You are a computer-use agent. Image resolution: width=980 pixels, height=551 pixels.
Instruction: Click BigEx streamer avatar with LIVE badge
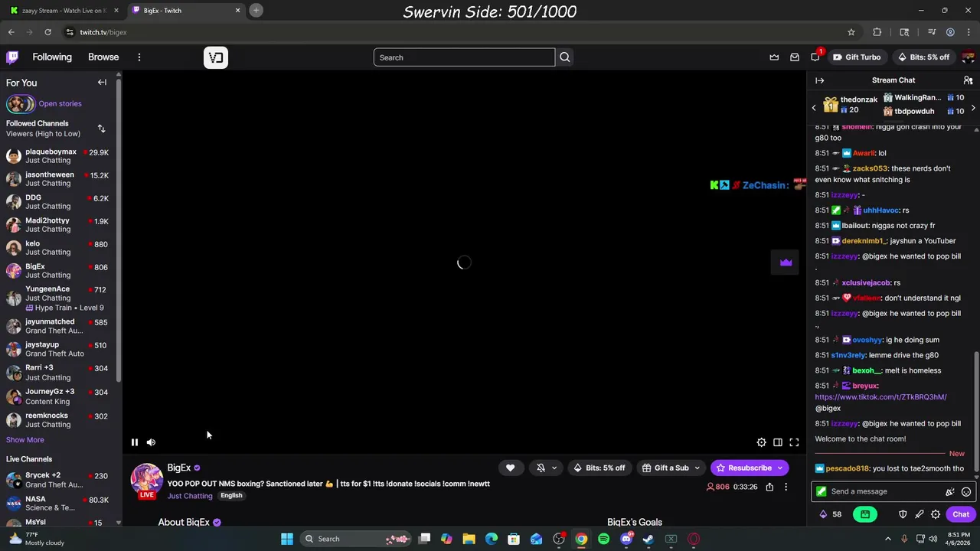coord(146,480)
